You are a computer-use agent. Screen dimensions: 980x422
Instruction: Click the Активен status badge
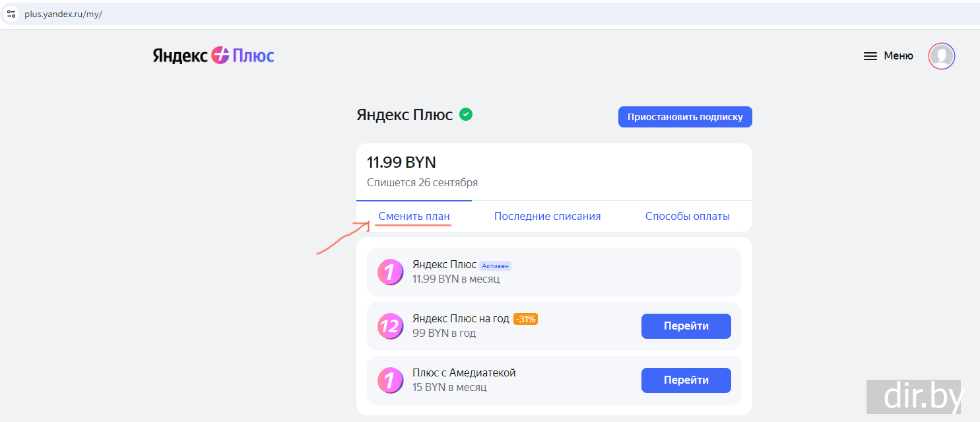pyautogui.click(x=495, y=265)
